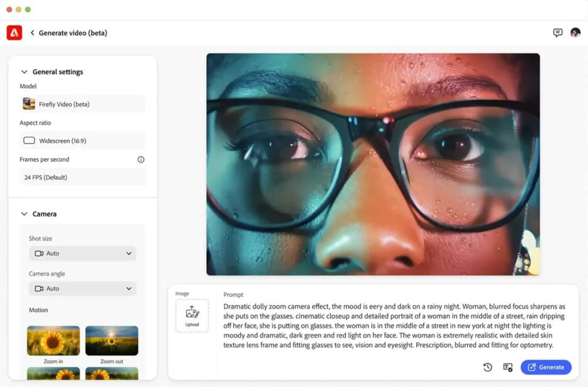Viewport: 588px width, 387px height.
Task: Open the Firefly Video (beta) model selector
Action: click(83, 104)
